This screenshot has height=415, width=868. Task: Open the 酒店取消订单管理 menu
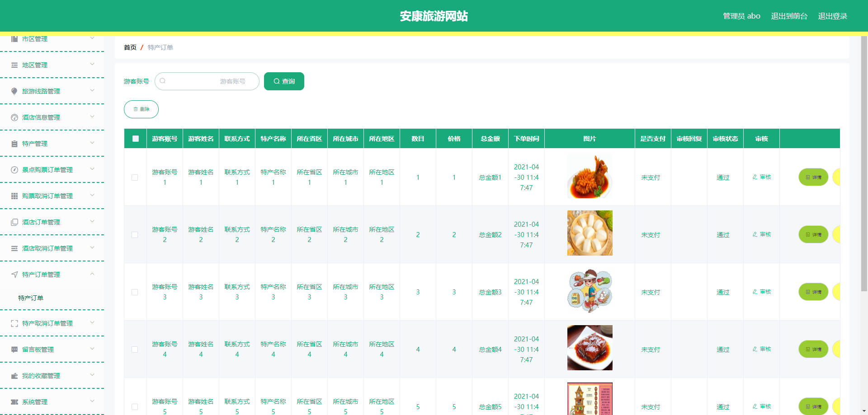tap(52, 248)
